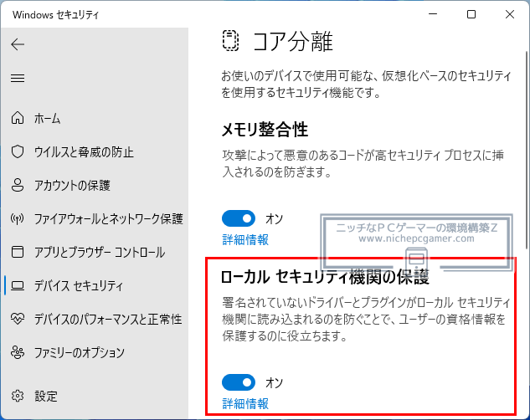Click the メモリ整合性 section heading
Image resolution: width=530 pixels, height=420 pixels.
[265, 130]
